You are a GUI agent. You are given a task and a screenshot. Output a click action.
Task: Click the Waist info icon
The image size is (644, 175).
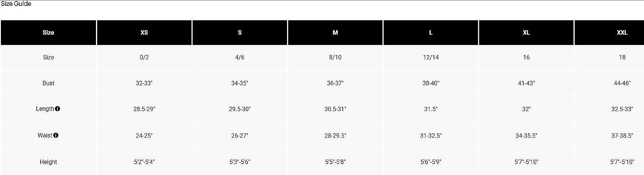click(56, 135)
